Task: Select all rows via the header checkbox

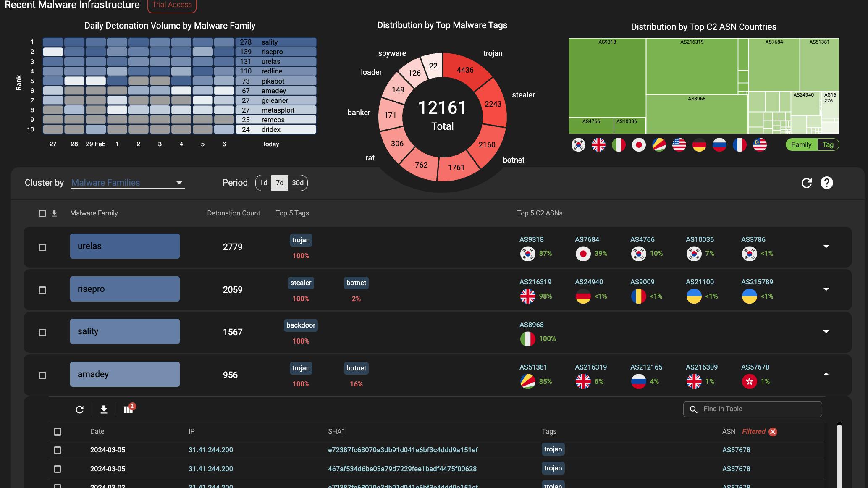Action: (x=42, y=213)
